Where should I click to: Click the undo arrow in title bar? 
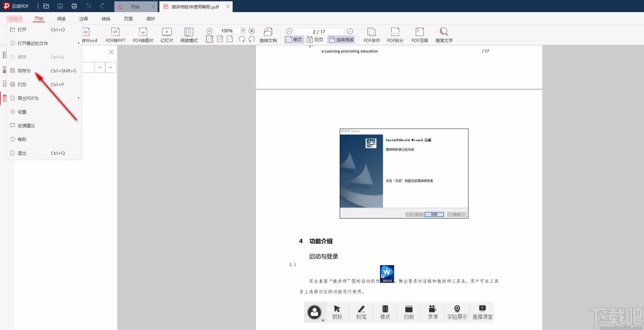(88, 6)
